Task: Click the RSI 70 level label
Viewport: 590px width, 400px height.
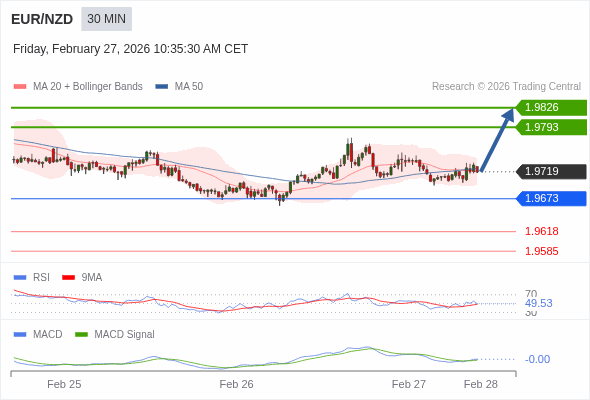Action: pos(531,294)
